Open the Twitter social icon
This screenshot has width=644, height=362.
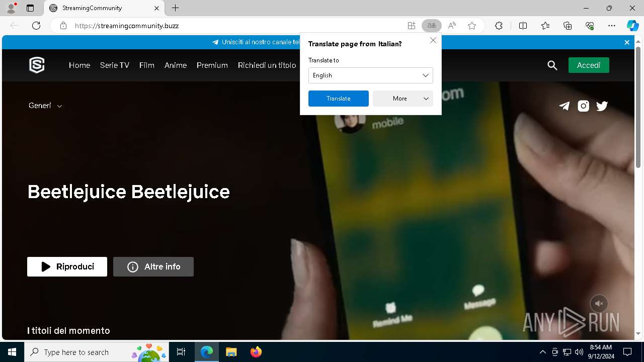tap(602, 106)
